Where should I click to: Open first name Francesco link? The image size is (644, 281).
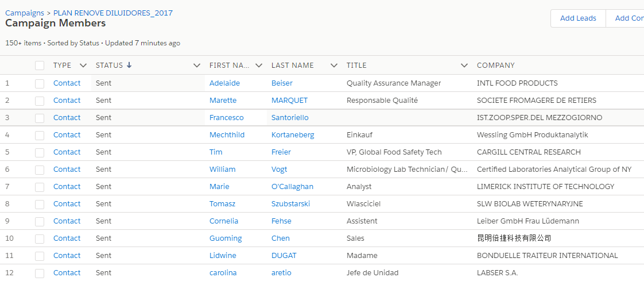226,118
